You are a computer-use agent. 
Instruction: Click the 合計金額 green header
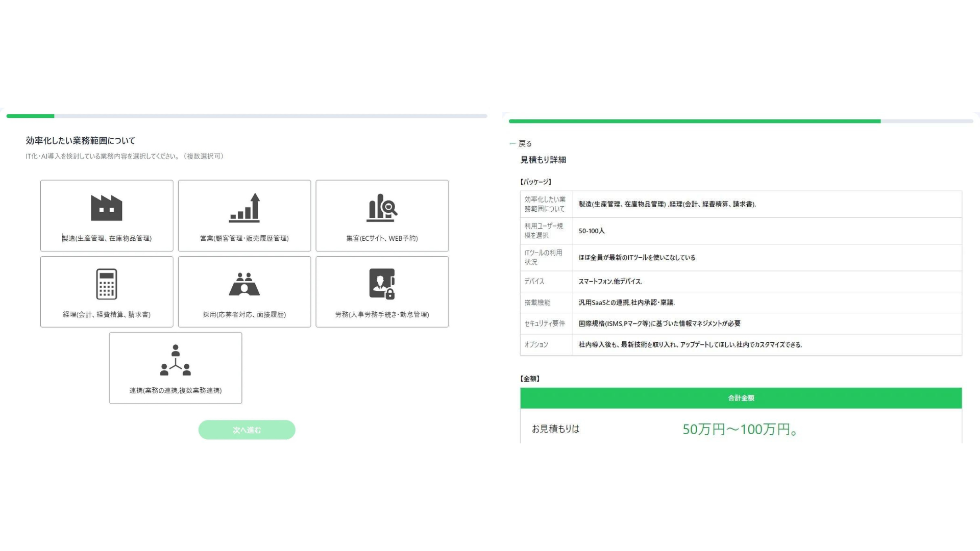741,398
